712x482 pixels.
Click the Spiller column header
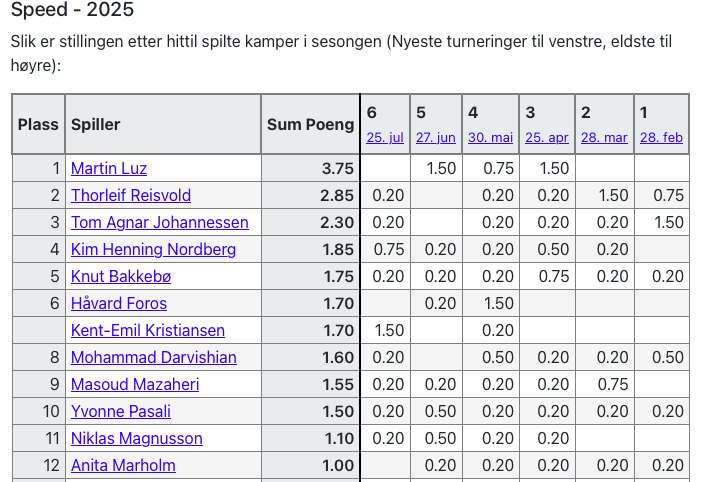click(x=96, y=125)
